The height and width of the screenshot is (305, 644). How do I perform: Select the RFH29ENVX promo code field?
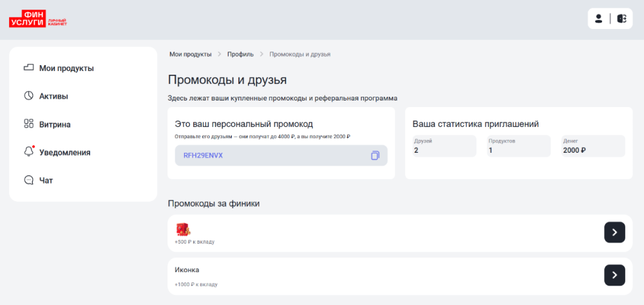[270, 155]
